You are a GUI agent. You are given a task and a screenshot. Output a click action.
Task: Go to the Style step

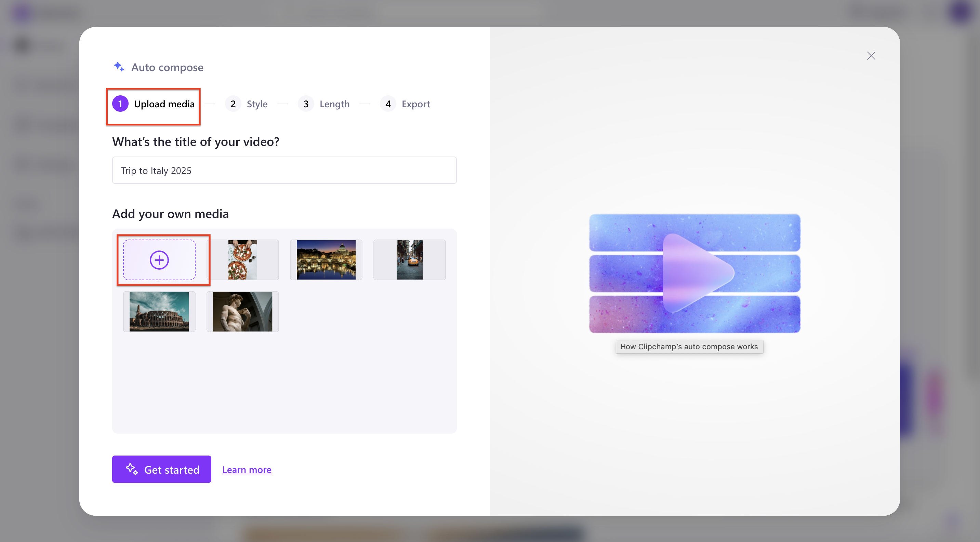(x=257, y=104)
